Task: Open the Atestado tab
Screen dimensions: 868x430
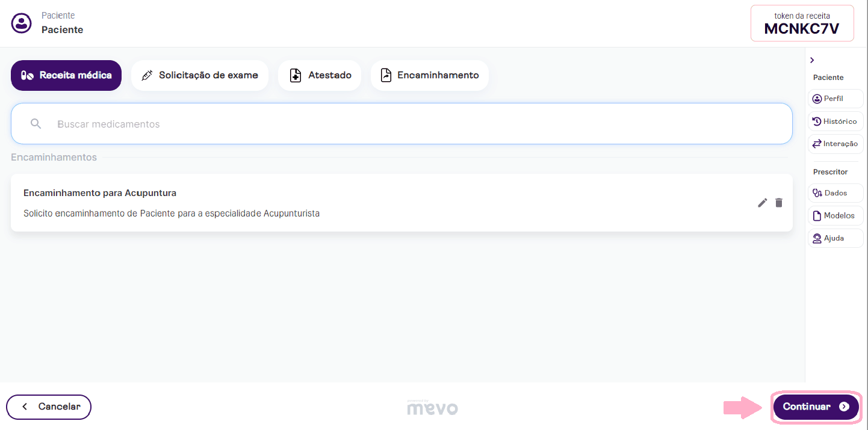Action: (319, 76)
